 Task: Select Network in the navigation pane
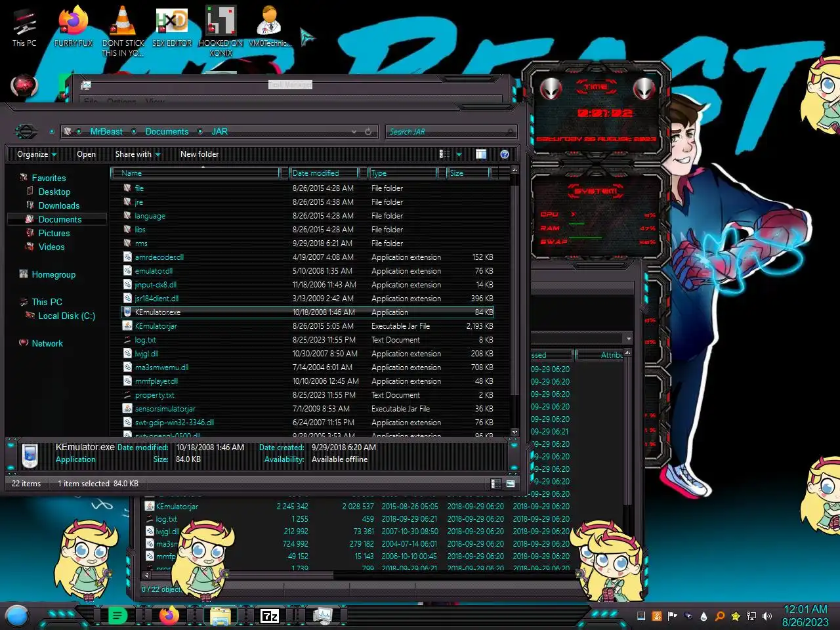pyautogui.click(x=47, y=344)
